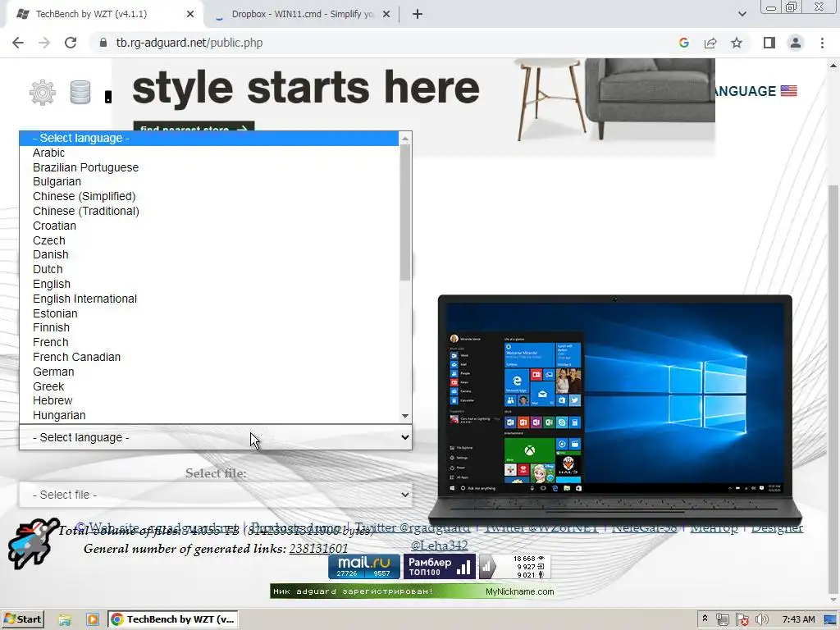Choose Estonian from the list
Image resolution: width=840 pixels, height=630 pixels.
point(209,313)
